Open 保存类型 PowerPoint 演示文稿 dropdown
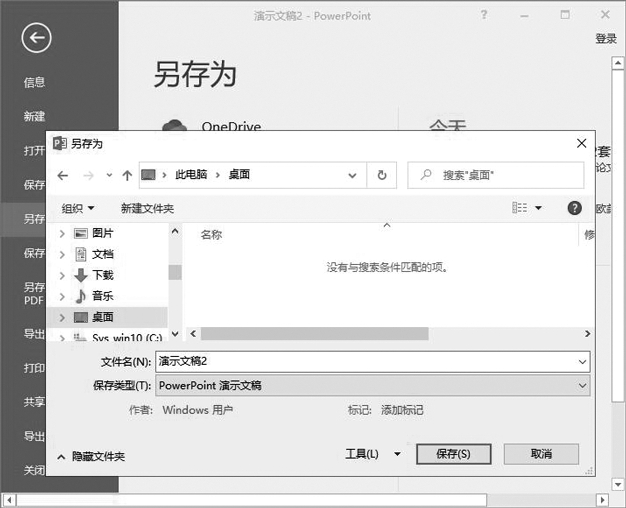This screenshot has width=626, height=508. click(372, 385)
